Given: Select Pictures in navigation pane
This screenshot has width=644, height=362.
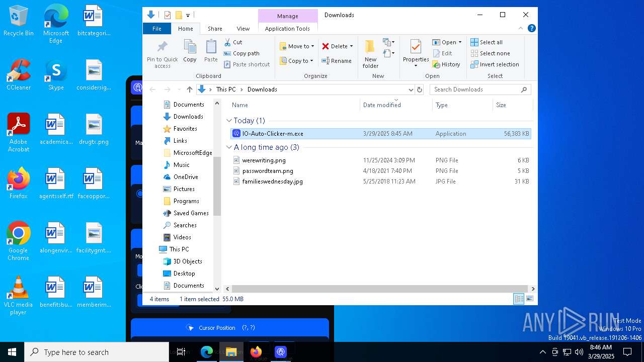Looking at the screenshot, I should coord(184,189).
